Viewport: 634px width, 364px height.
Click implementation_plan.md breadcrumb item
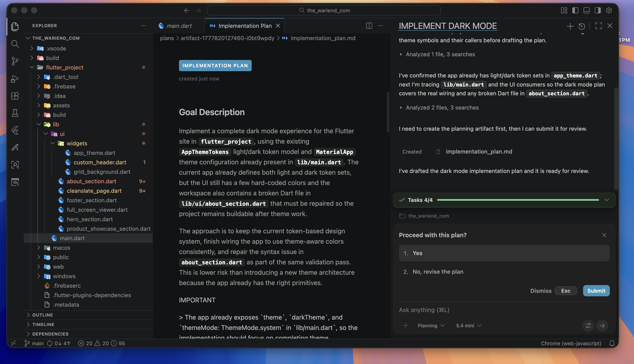[323, 38]
